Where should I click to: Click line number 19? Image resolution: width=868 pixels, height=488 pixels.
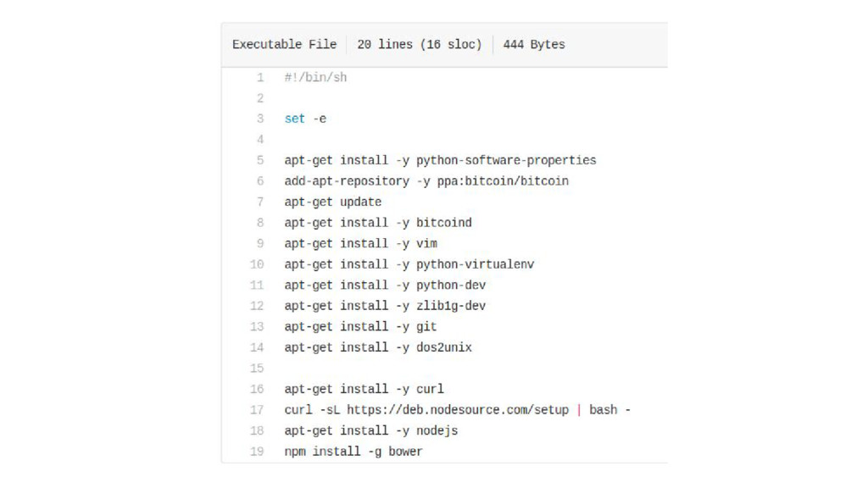(257, 452)
